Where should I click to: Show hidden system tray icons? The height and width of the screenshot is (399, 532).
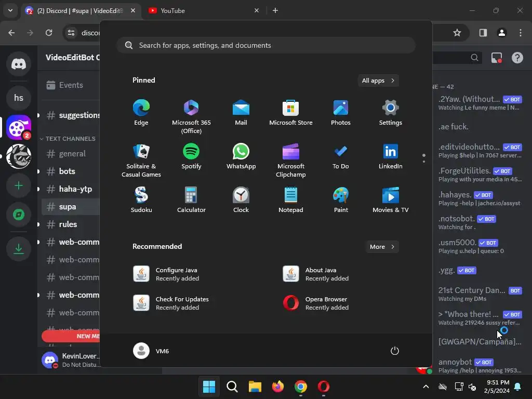[x=426, y=387]
